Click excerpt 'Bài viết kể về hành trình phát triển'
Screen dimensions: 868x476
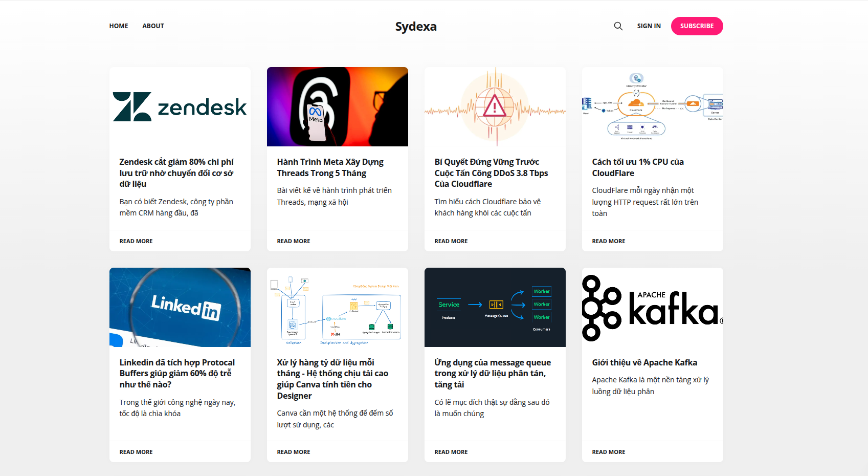pos(335,196)
